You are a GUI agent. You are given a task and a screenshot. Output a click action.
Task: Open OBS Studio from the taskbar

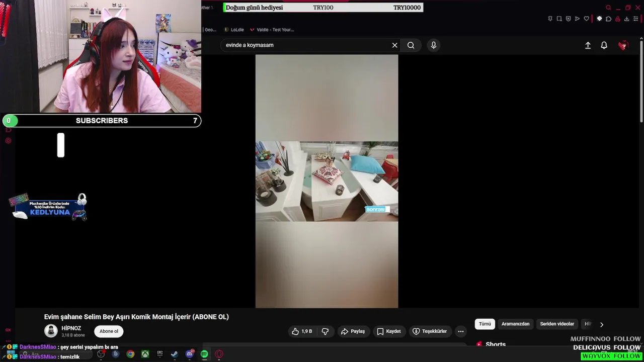tap(101, 354)
